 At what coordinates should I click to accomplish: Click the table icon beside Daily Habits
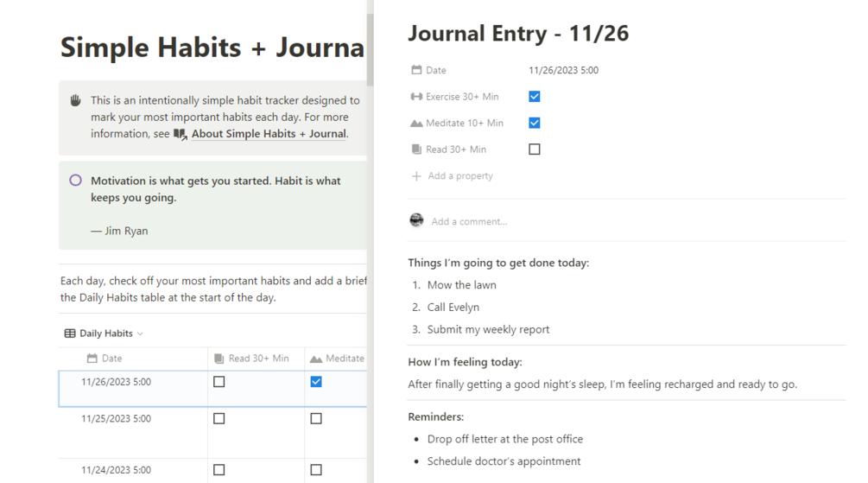tap(70, 334)
